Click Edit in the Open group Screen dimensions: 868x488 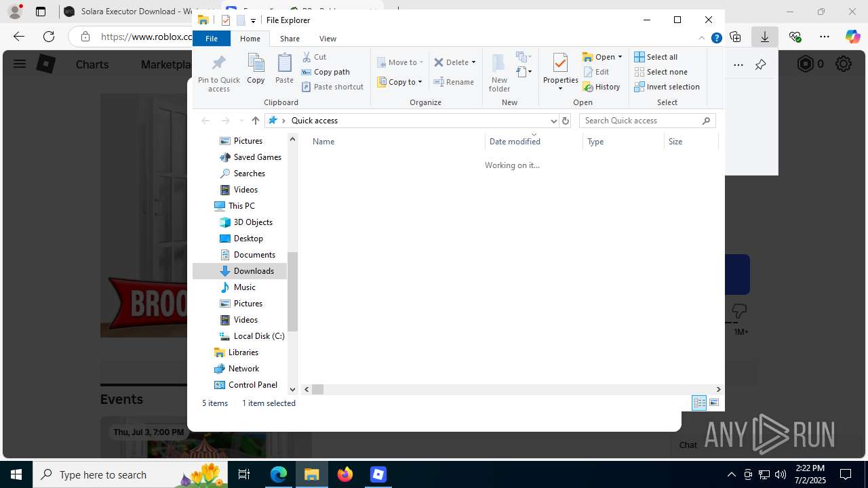coord(596,72)
